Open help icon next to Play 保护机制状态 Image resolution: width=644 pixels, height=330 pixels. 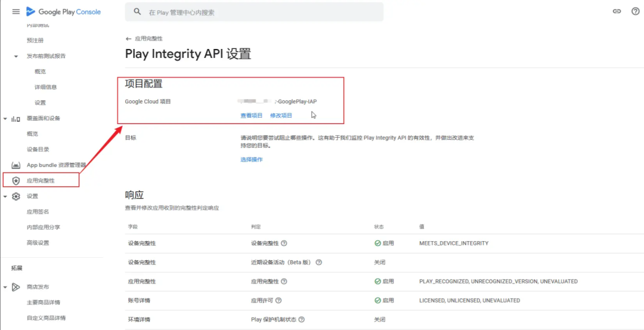(302, 319)
